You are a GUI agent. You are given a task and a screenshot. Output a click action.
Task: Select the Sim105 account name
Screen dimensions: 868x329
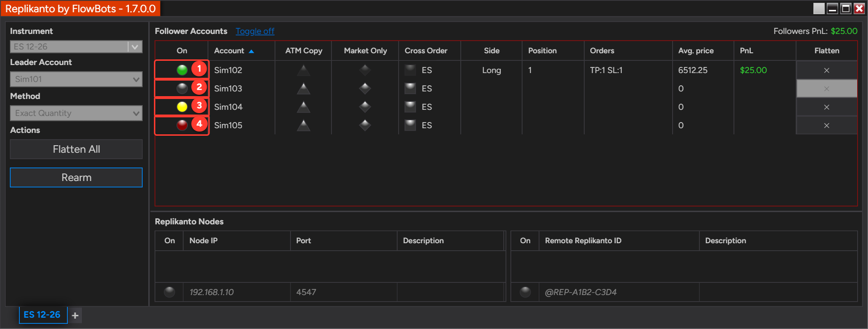tap(228, 125)
